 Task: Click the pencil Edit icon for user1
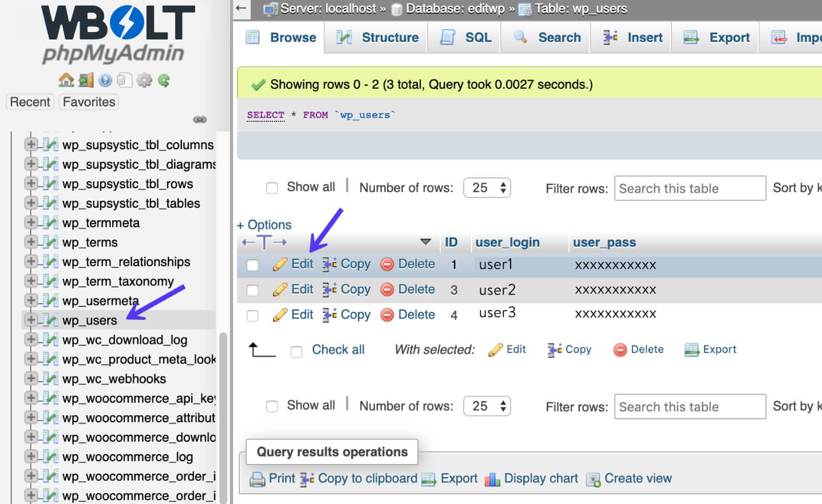280,264
